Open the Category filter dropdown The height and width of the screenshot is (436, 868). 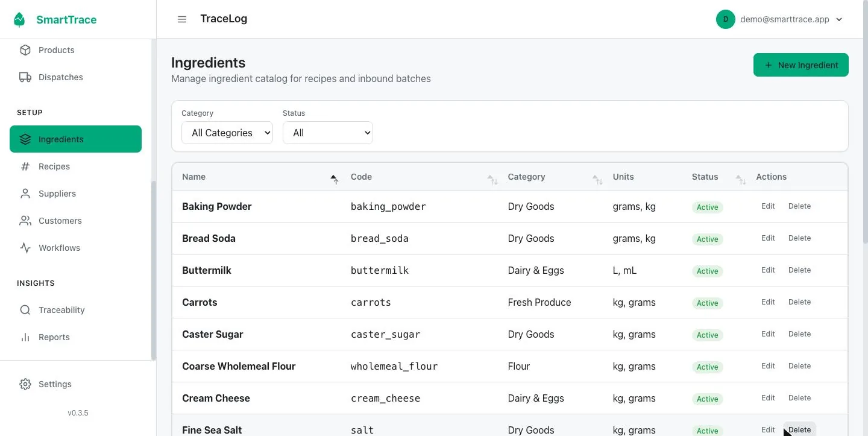coord(227,133)
